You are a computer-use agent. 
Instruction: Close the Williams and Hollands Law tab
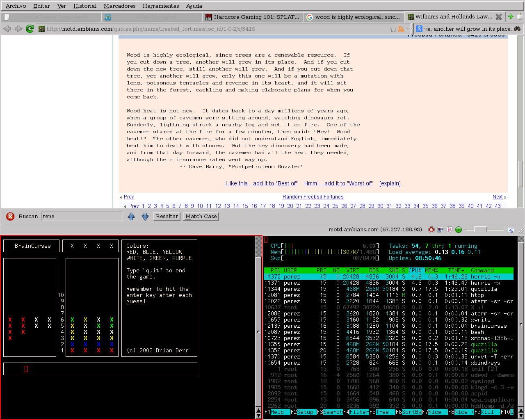click(499, 17)
